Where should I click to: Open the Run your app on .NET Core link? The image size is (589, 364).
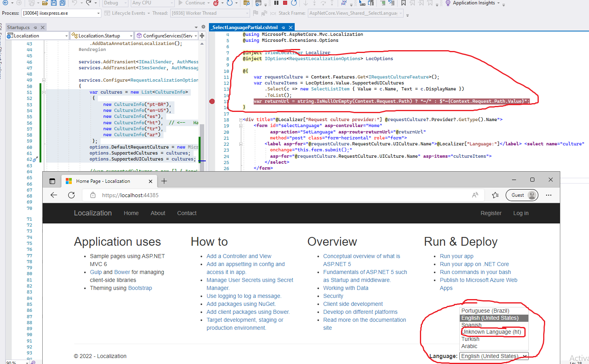tap(474, 264)
